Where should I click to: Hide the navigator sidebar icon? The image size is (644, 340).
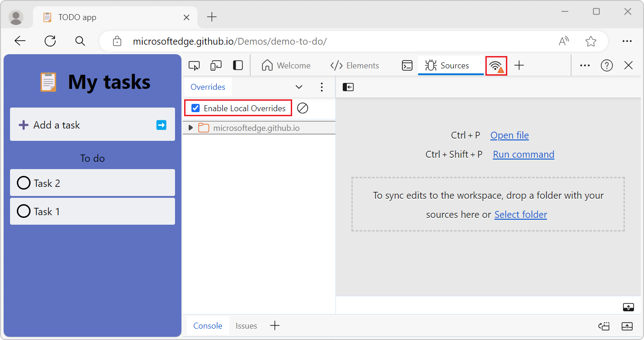(x=348, y=87)
